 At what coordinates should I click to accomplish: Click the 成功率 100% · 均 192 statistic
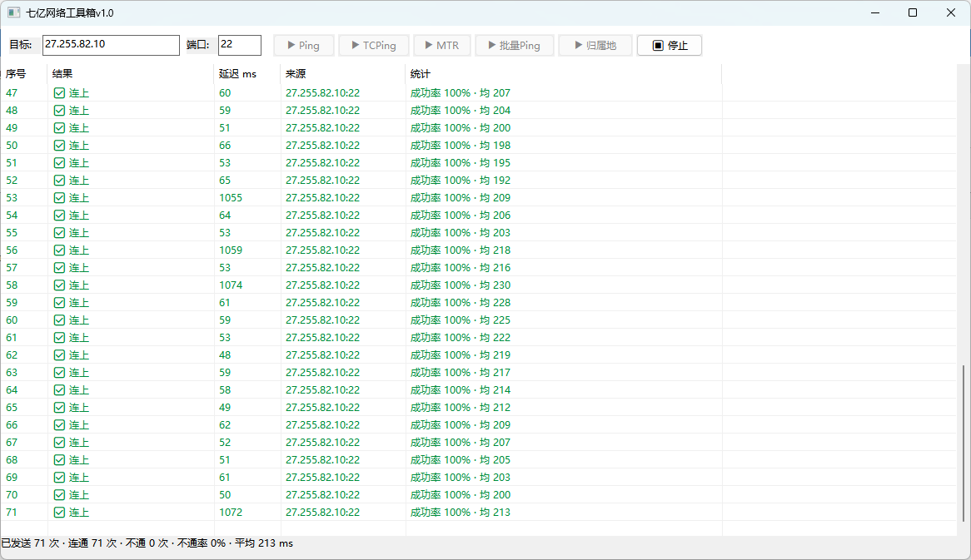coord(461,181)
